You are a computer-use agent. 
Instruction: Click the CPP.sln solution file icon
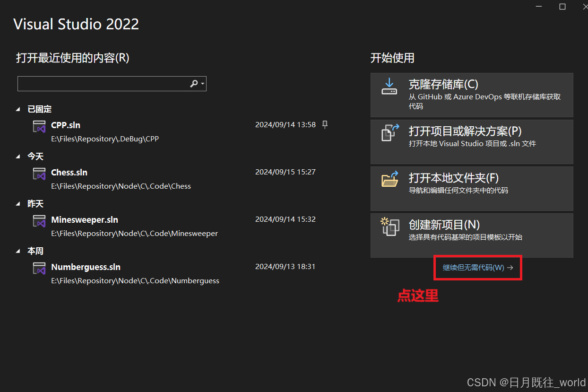click(39, 126)
